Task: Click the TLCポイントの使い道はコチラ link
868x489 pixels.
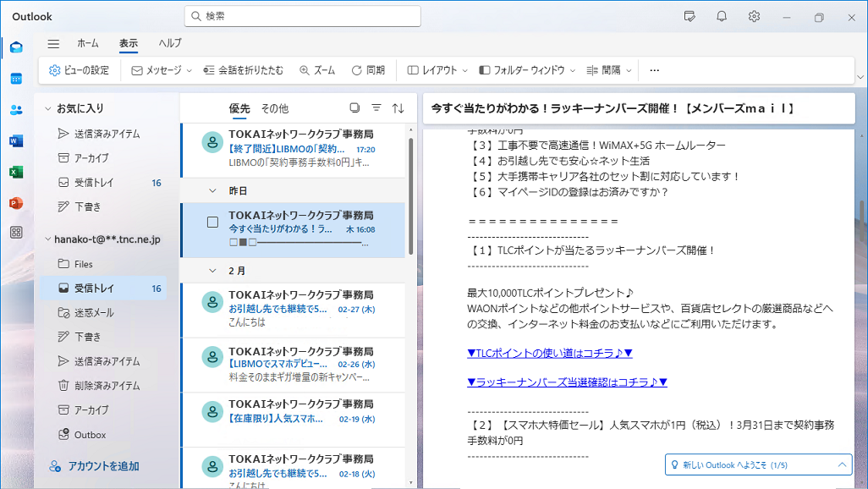Action: click(x=550, y=353)
